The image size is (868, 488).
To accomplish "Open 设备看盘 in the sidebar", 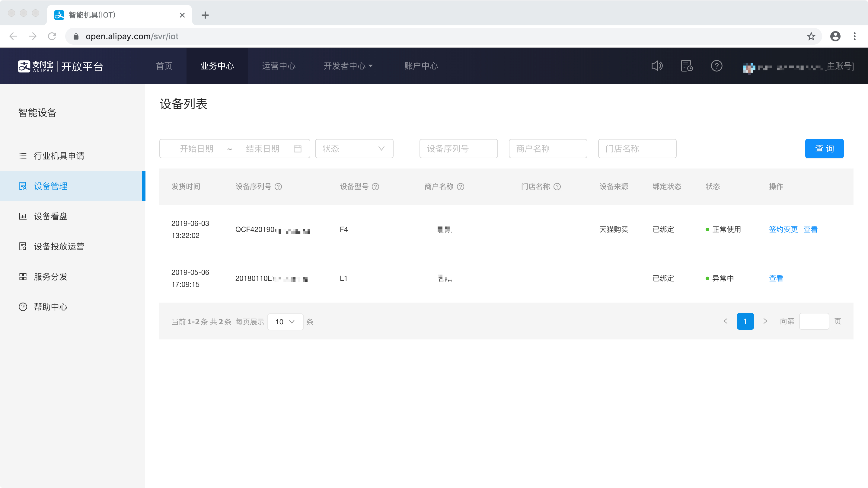I will [50, 216].
